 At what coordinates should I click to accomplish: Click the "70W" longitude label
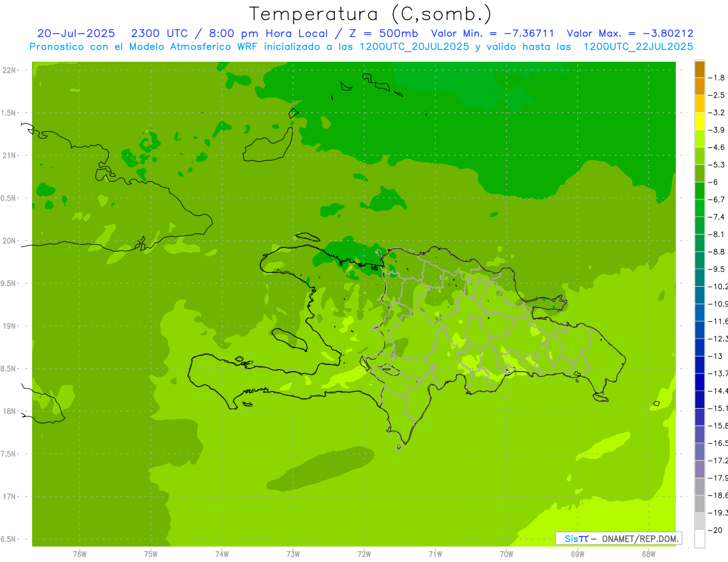tap(506, 554)
